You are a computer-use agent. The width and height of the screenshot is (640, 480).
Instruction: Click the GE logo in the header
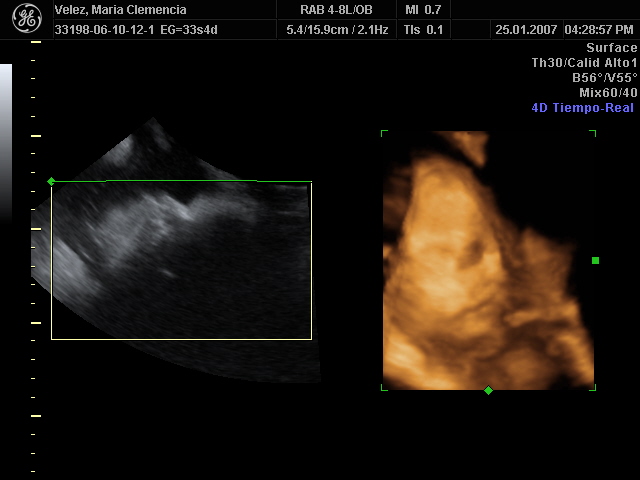(x=27, y=17)
